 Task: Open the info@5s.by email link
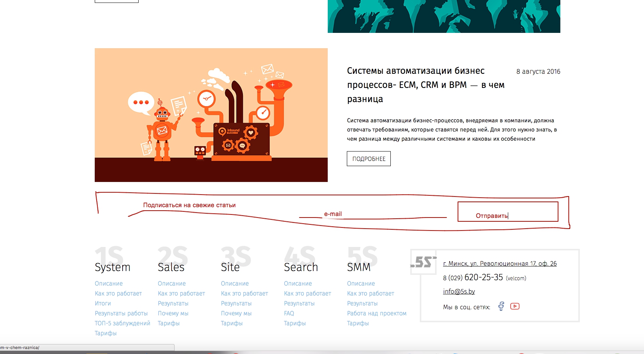click(x=459, y=291)
